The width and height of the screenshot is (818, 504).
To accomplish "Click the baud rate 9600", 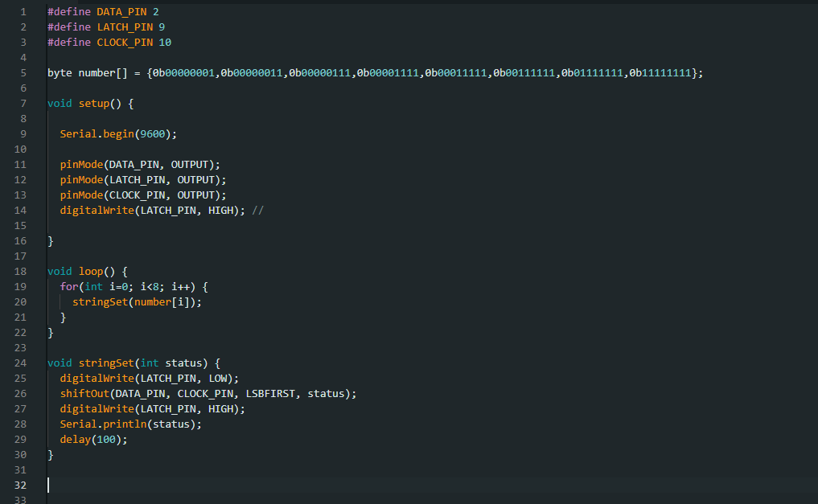I will 152,134.
